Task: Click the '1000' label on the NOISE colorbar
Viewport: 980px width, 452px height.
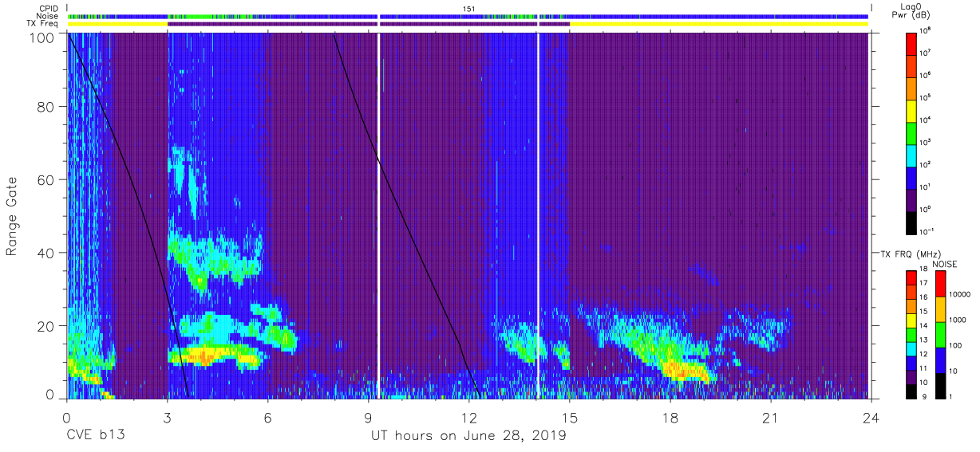Action: (958, 320)
